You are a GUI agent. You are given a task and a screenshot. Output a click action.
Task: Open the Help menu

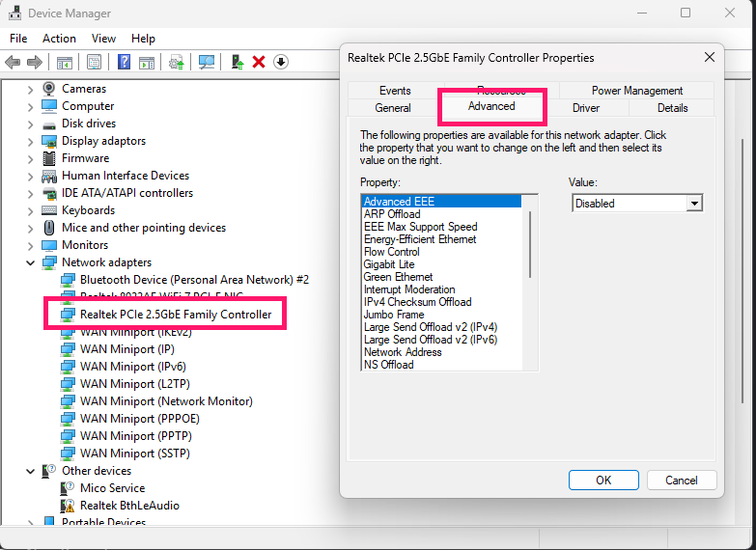point(143,39)
